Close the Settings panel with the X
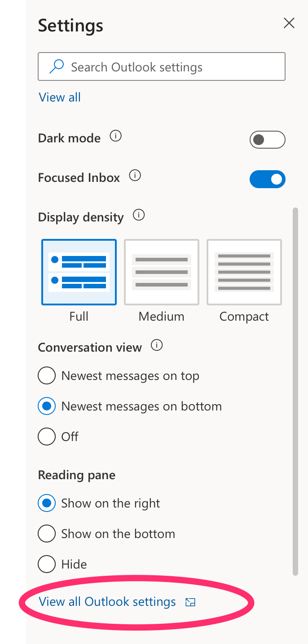This screenshot has height=644, width=308. click(289, 23)
